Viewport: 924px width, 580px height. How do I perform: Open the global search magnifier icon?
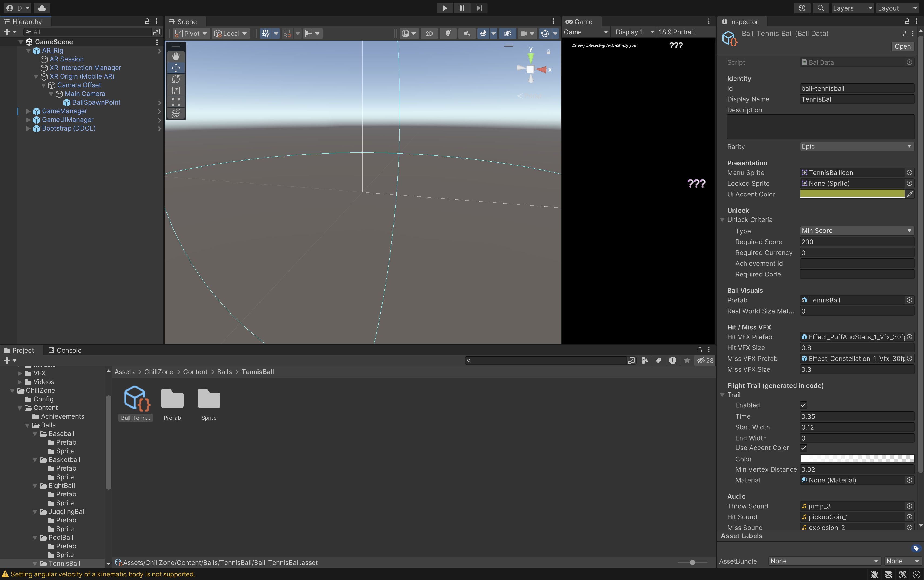tap(821, 8)
